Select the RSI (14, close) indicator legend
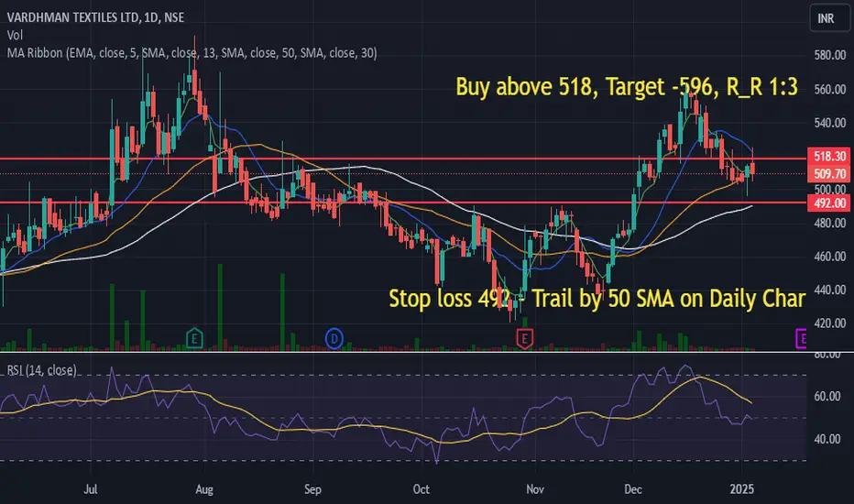 (41, 370)
